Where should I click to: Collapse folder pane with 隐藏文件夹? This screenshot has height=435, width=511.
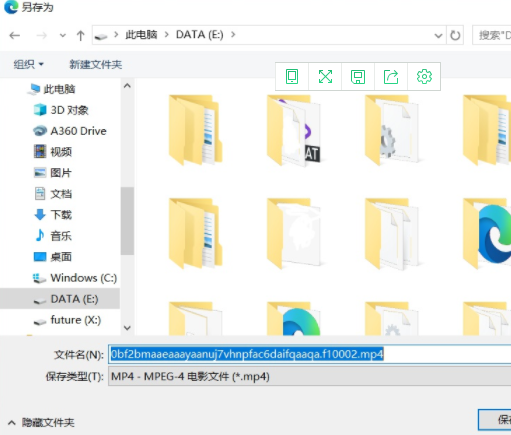[x=41, y=423]
